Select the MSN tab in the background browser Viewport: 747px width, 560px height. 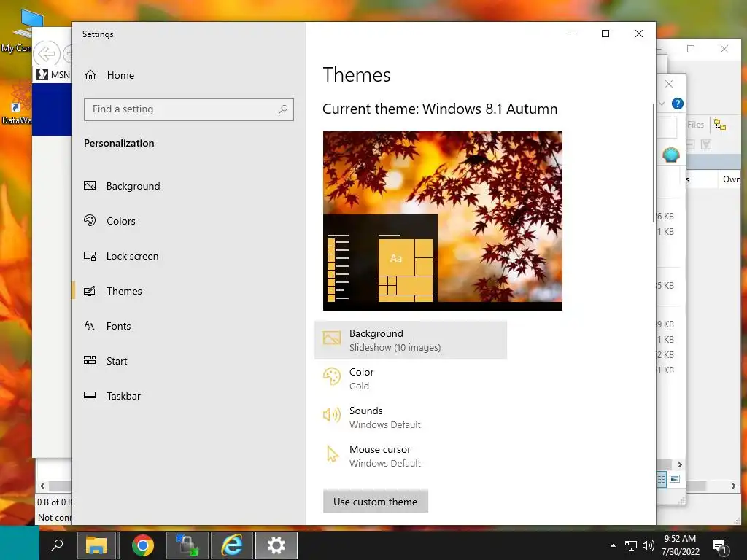point(53,75)
